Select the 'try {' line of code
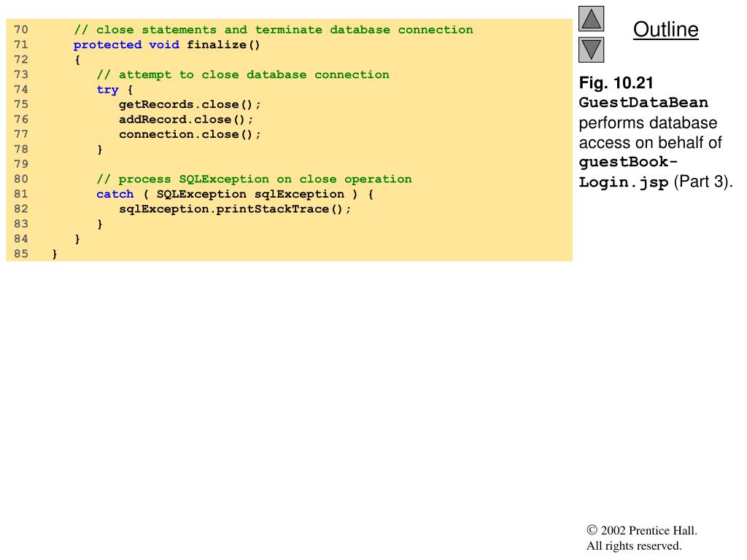This screenshot has height=560, width=747. click(x=115, y=90)
